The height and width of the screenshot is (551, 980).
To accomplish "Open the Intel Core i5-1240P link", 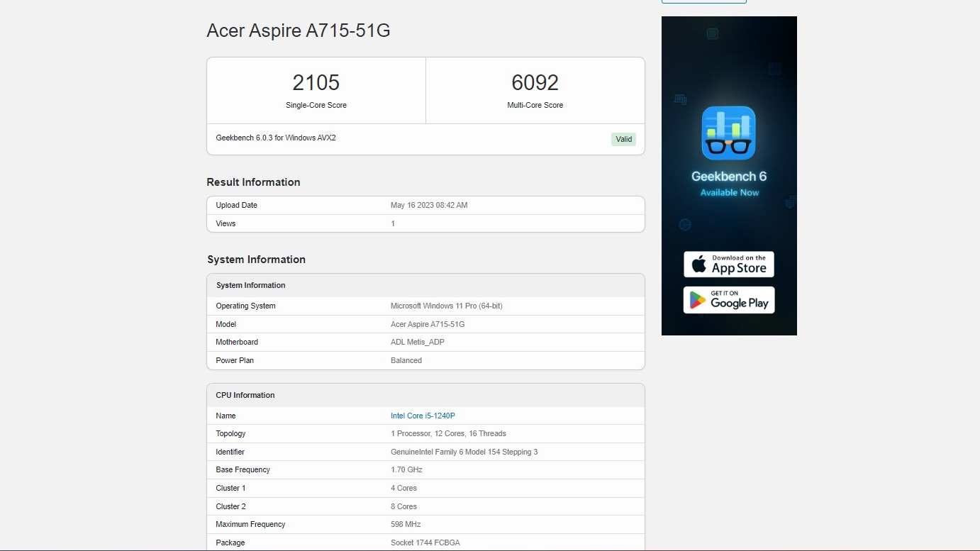I will (x=423, y=416).
